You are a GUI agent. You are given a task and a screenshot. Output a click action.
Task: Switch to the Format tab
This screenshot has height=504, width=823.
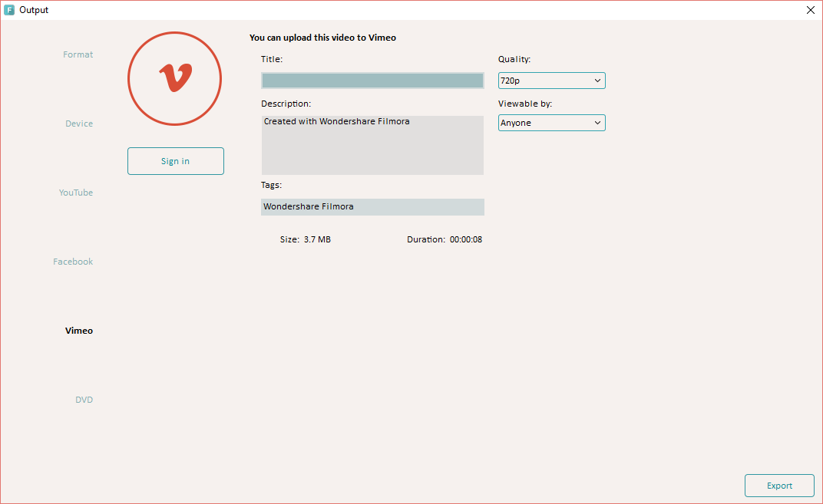coord(78,54)
